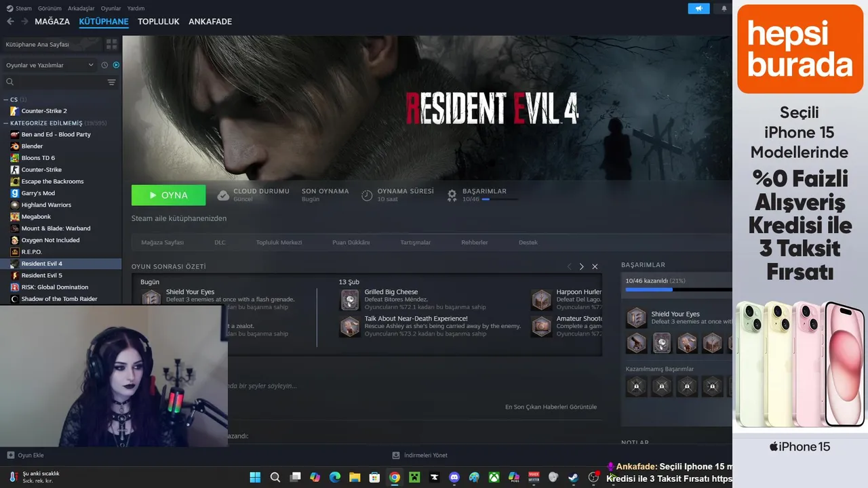
Task: Open Discord from the taskbar
Action: pyautogui.click(x=454, y=477)
